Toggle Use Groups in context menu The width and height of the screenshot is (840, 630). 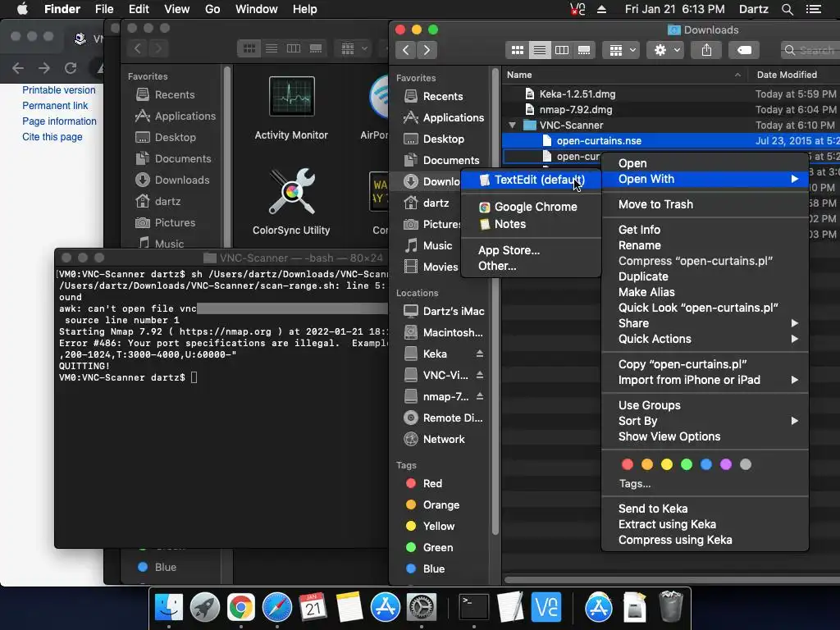(x=705, y=405)
